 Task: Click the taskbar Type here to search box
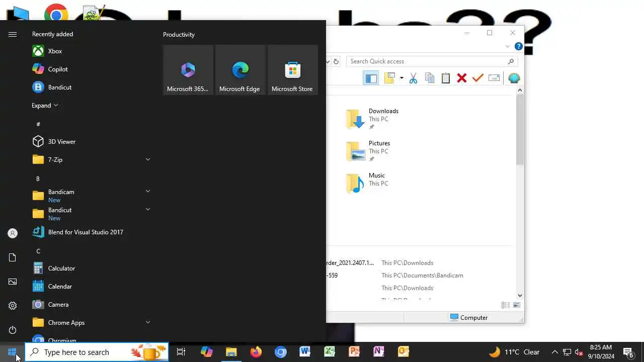click(97, 352)
